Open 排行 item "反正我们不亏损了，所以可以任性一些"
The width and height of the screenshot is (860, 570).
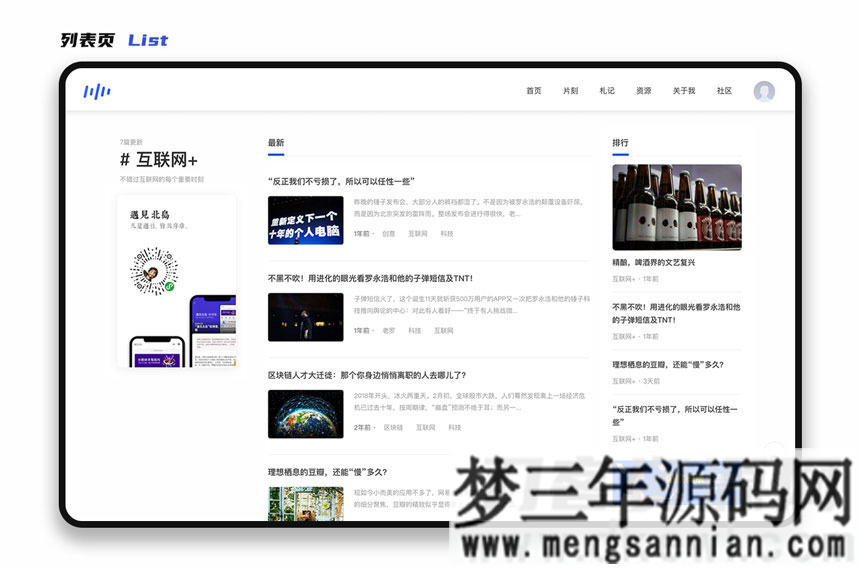coord(675,415)
